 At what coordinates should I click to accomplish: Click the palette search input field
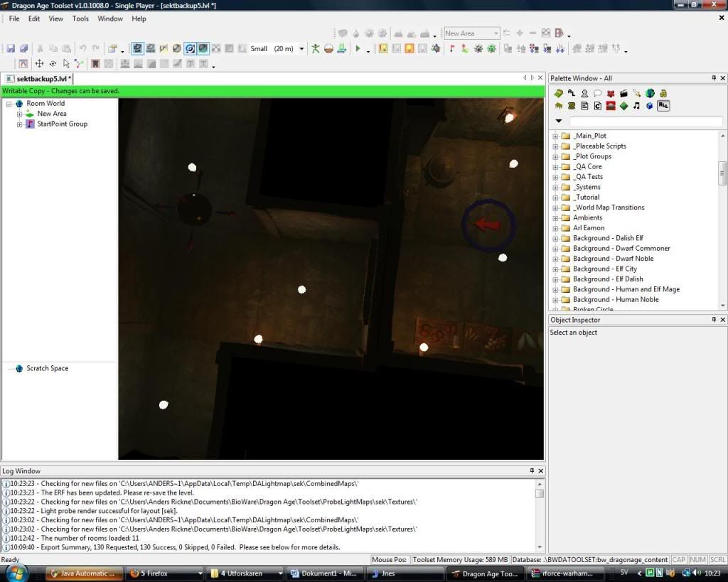(x=646, y=122)
